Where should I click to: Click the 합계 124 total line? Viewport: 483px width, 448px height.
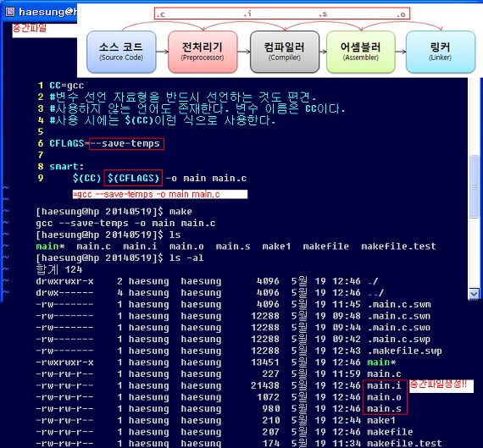pyautogui.click(x=59, y=269)
